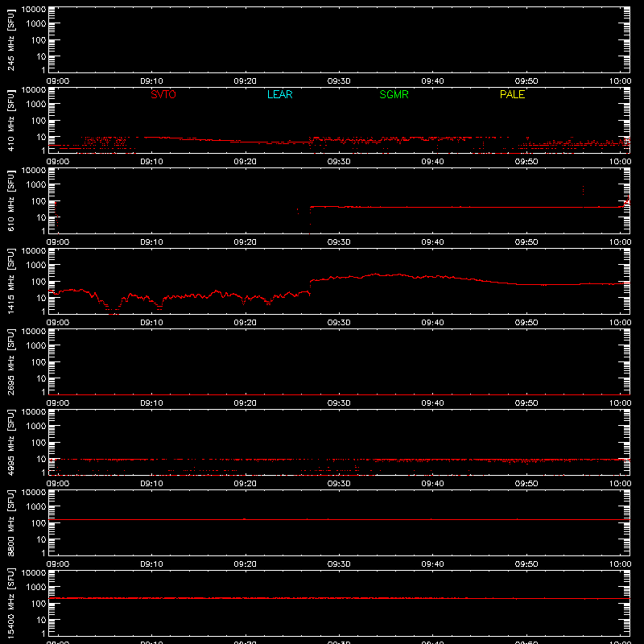This screenshot has height=644, width=644.
Task: Click 09:40 time label under 2695 MHz plot
Action: click(x=432, y=403)
